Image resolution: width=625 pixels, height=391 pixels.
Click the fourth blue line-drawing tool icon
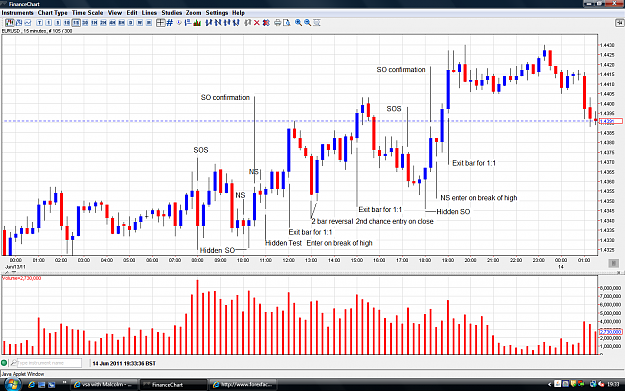[x=236, y=23]
